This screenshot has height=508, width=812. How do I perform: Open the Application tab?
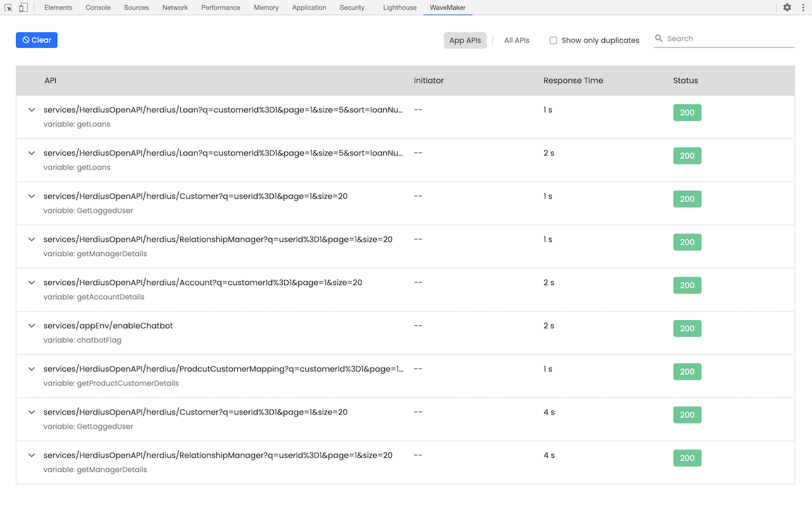[x=309, y=8]
